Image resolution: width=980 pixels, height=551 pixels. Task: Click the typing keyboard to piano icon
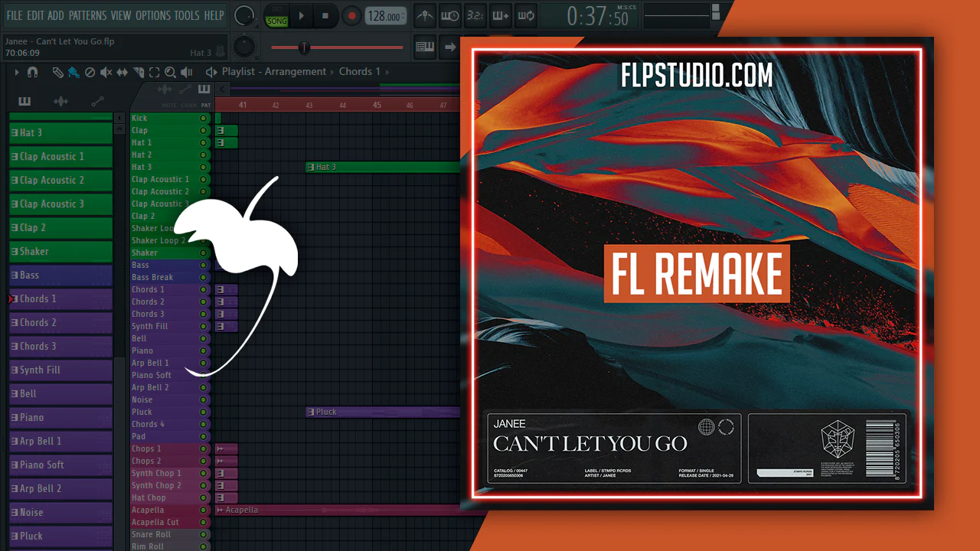click(425, 47)
